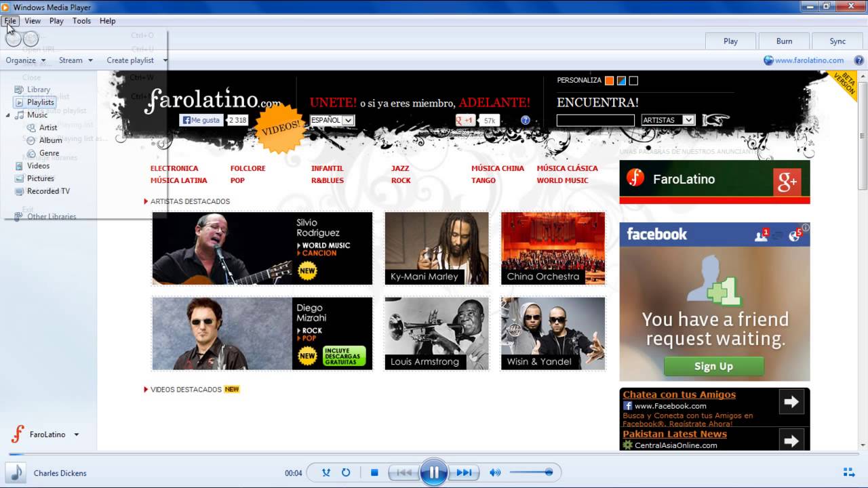Viewport: 868px width, 488px height.
Task: Click the Music note icon in sidebar
Action: click(x=20, y=115)
